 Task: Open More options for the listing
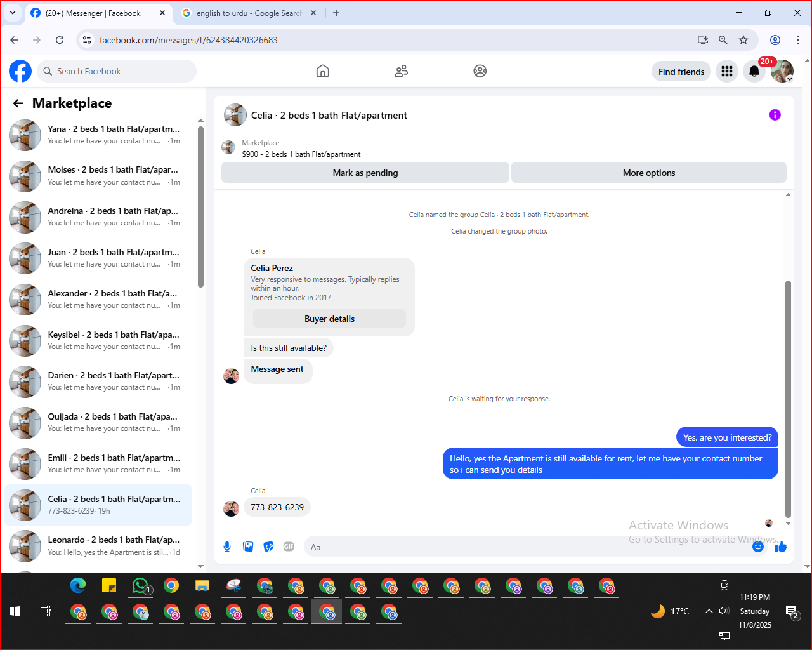(649, 173)
